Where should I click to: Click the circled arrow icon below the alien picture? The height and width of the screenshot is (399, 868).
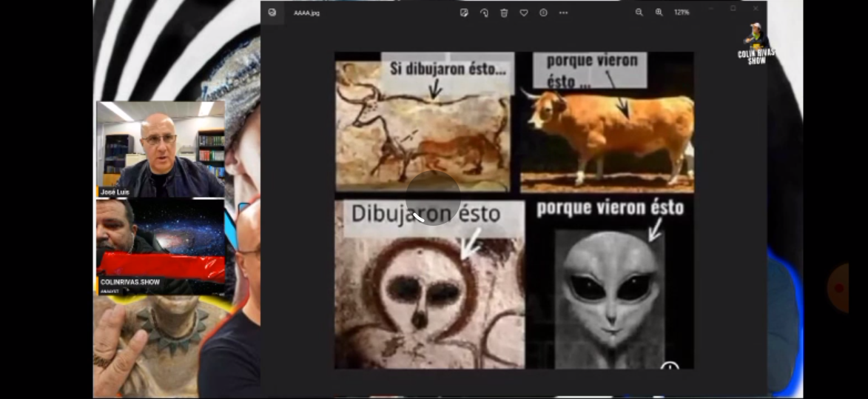pos(670,366)
